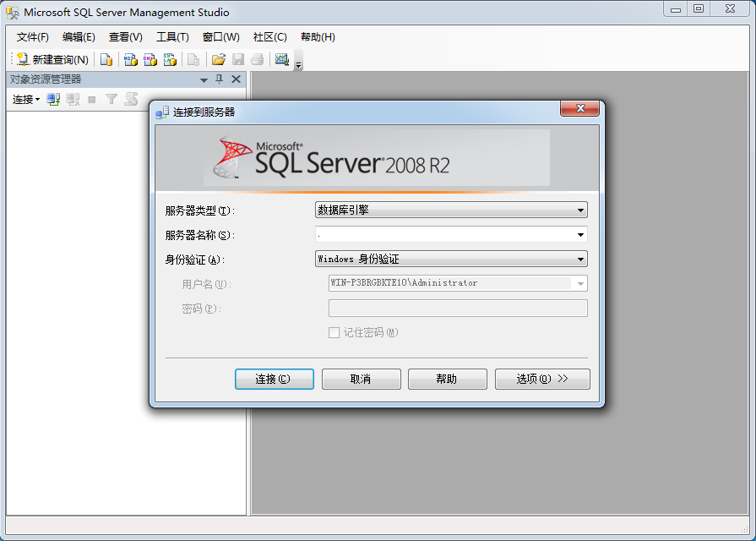Expand the 服务器类型 dropdown
The image size is (756, 541).
[x=580, y=210]
